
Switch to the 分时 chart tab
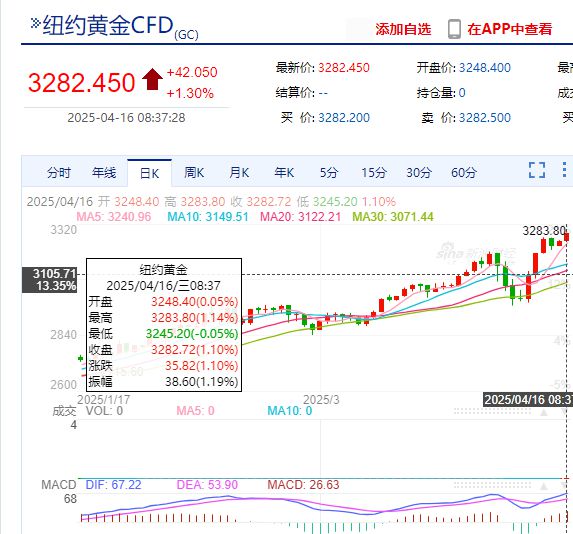click(58, 173)
